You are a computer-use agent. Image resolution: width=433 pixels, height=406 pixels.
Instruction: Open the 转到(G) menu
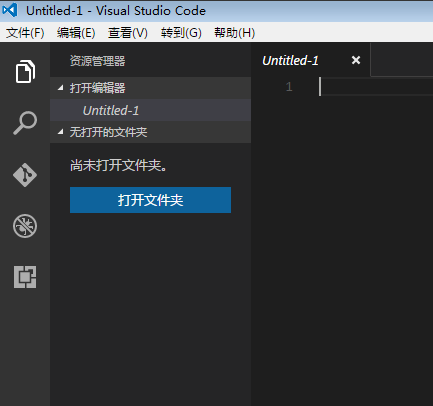click(x=181, y=33)
